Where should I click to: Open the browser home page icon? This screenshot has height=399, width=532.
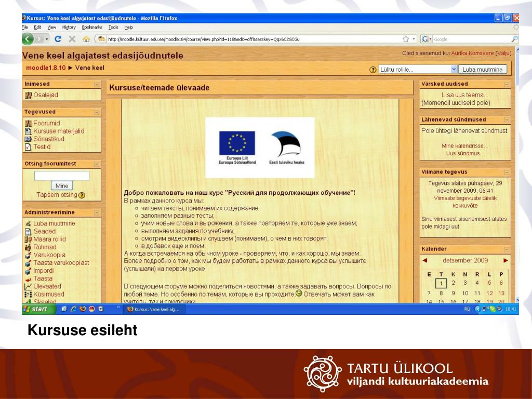tap(86, 39)
